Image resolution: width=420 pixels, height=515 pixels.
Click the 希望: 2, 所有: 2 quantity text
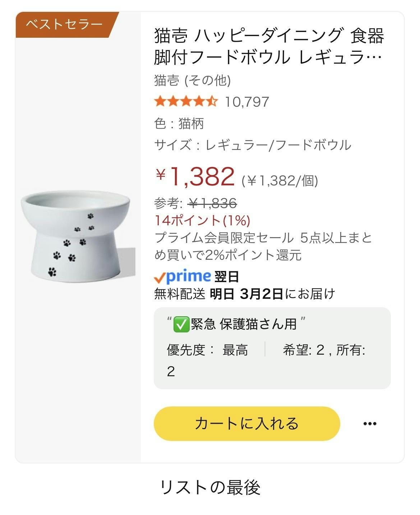point(323,350)
